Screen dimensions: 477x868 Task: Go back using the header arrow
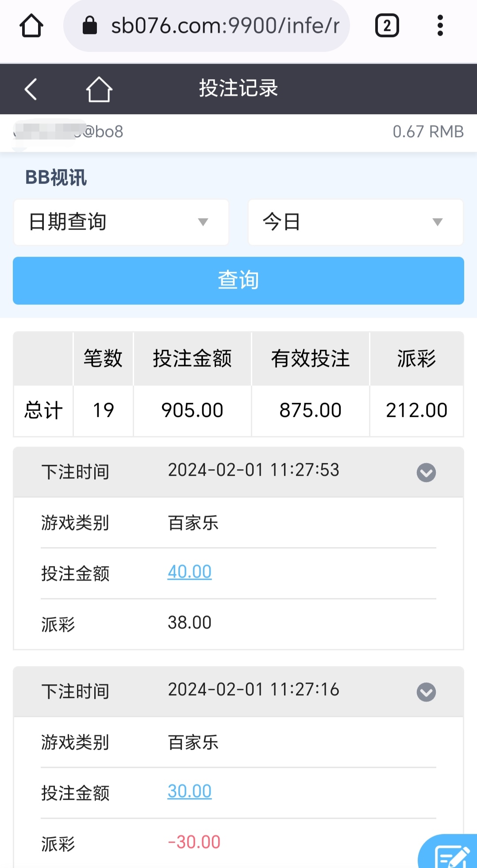tap(31, 89)
